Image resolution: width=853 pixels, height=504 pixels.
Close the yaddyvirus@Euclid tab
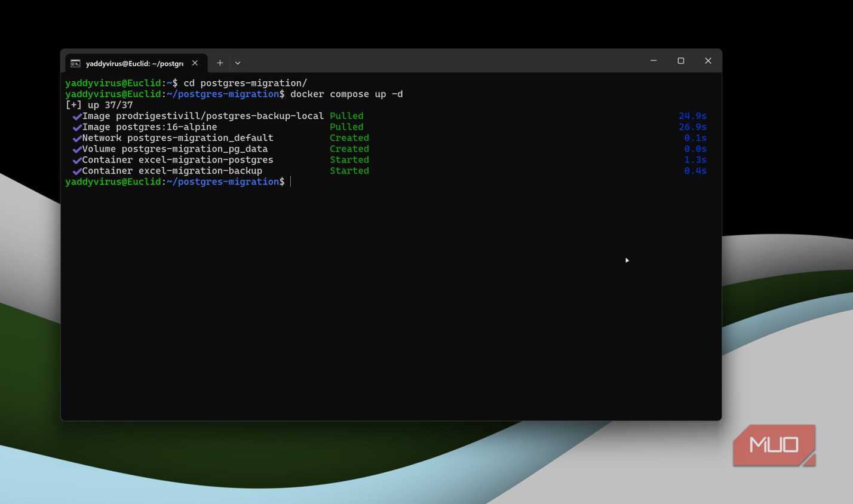(195, 63)
